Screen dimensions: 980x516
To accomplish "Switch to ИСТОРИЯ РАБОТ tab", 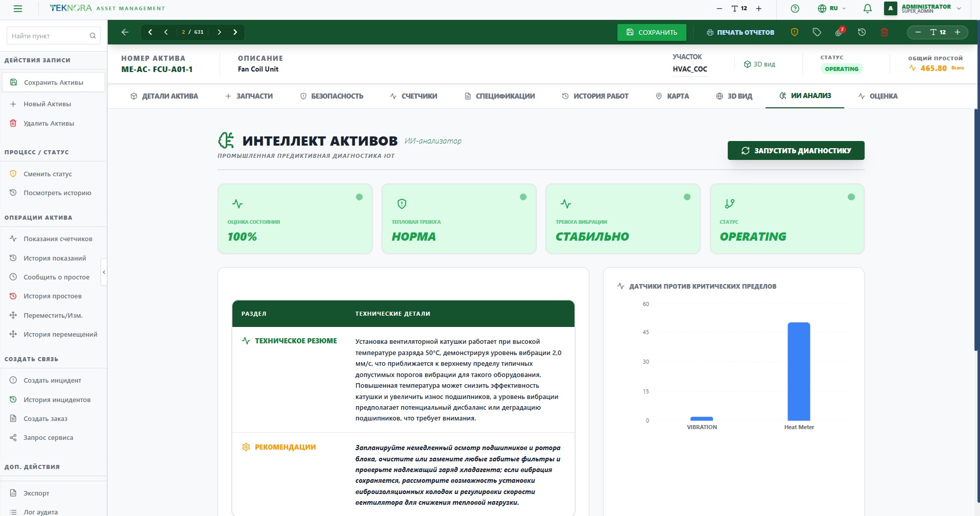I will pyautogui.click(x=595, y=96).
